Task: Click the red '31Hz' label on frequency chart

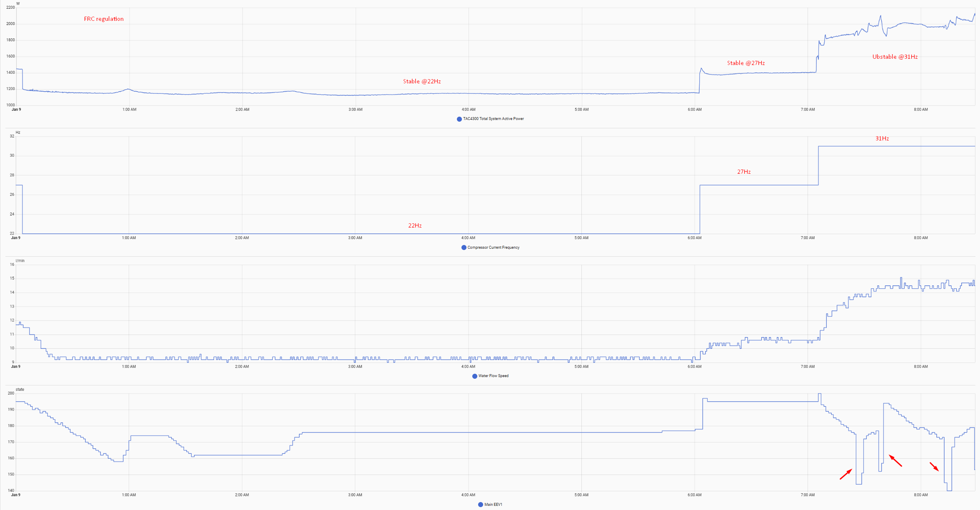Action: 882,139
